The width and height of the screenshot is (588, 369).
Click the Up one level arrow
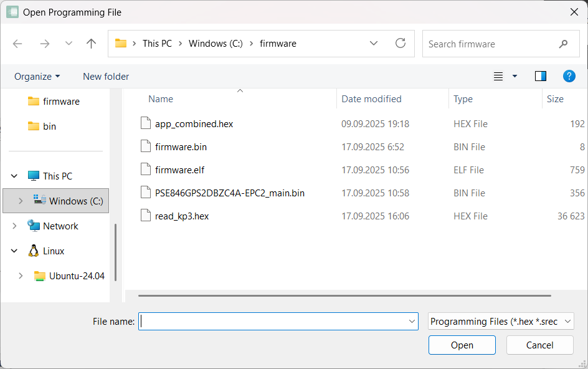coord(92,44)
